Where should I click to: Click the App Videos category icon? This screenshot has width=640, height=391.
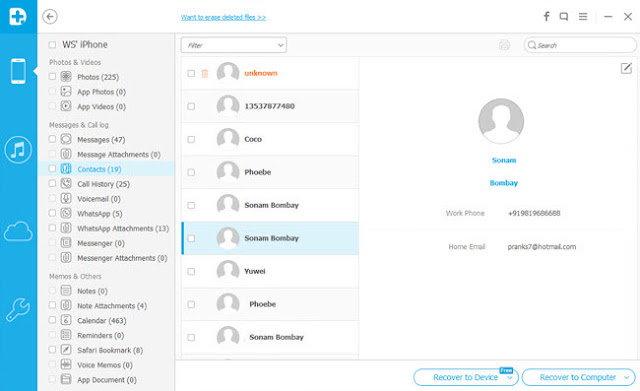coord(66,106)
